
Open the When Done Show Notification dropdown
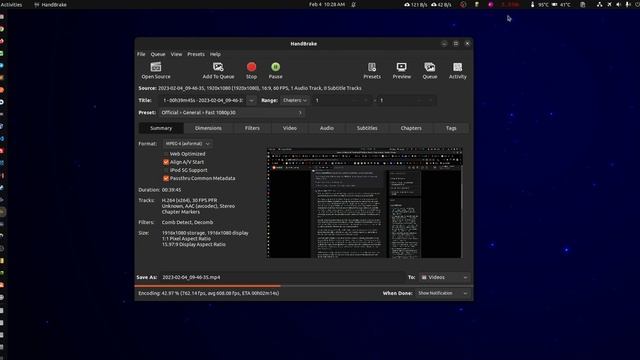(442, 293)
